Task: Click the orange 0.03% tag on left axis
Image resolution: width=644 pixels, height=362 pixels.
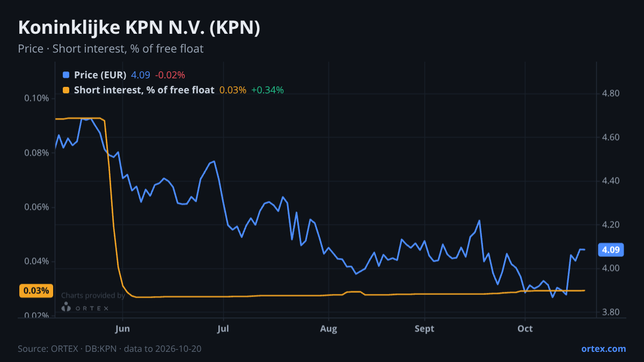Action: (36, 291)
